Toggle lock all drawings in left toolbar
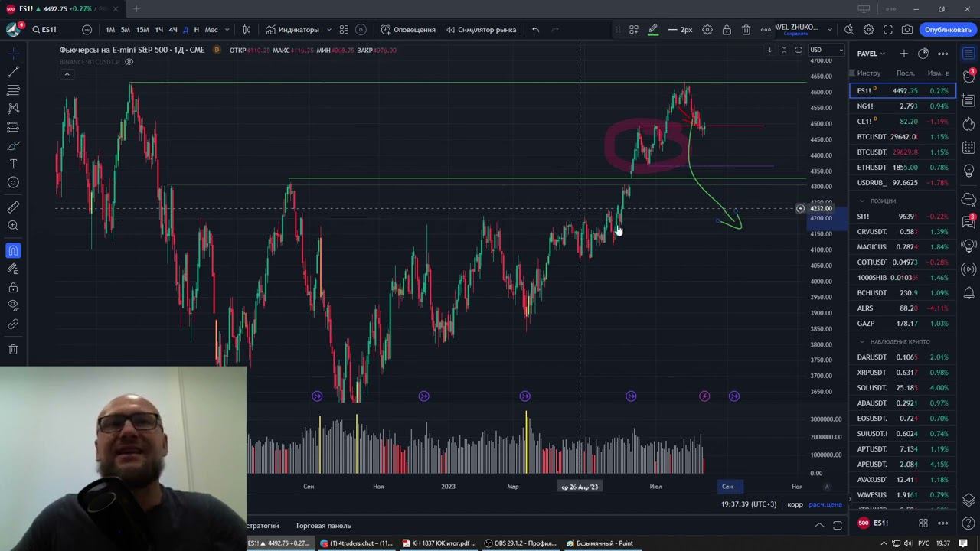 [13, 288]
